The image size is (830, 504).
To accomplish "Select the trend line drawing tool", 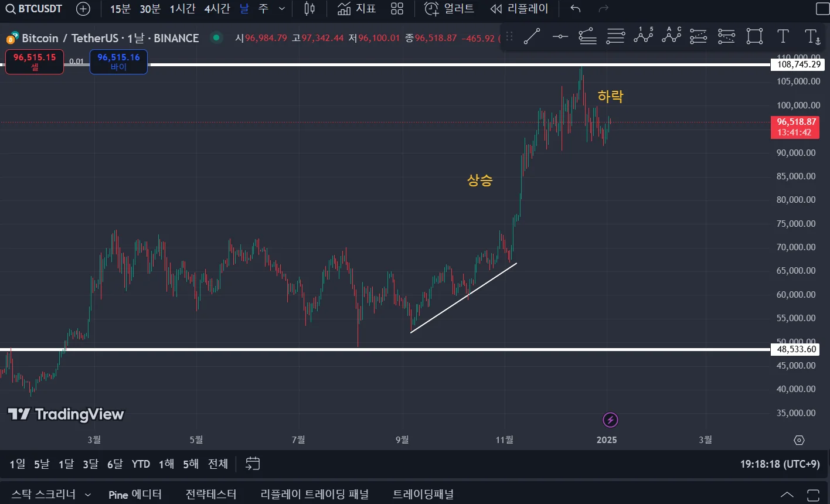I will pyautogui.click(x=532, y=36).
